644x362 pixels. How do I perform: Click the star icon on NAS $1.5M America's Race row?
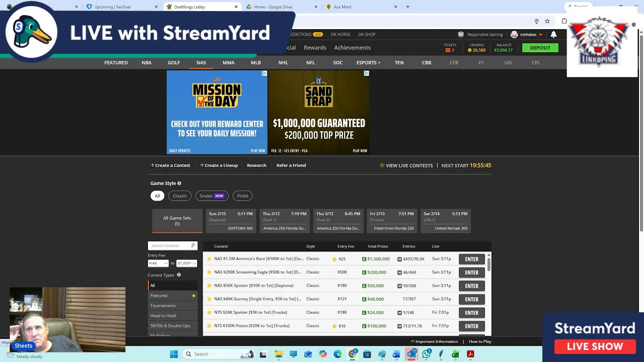point(209,259)
